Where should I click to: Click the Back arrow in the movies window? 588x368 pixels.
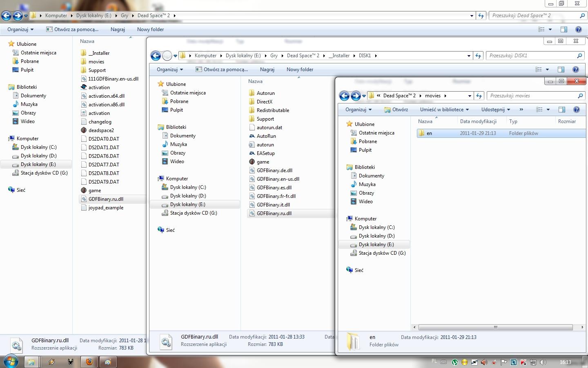(344, 96)
